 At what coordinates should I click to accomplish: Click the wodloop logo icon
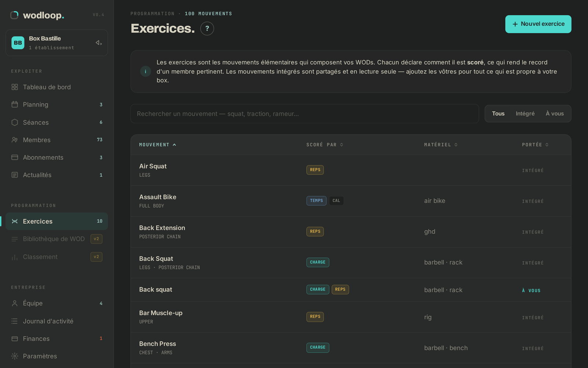coord(14,15)
